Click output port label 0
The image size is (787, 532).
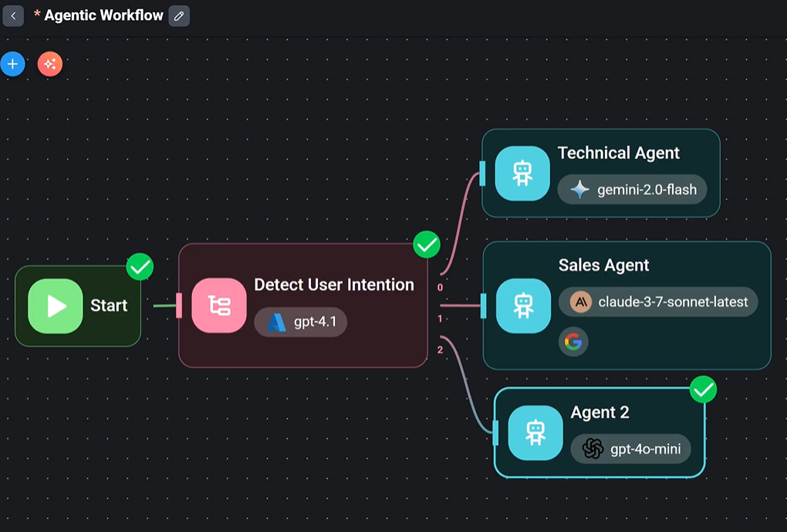point(440,288)
